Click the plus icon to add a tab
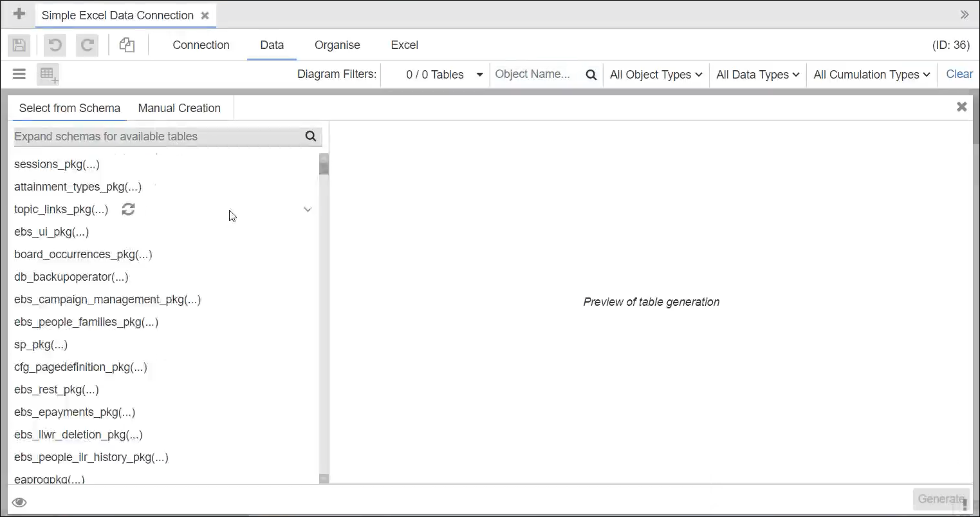980x517 pixels. [x=19, y=14]
